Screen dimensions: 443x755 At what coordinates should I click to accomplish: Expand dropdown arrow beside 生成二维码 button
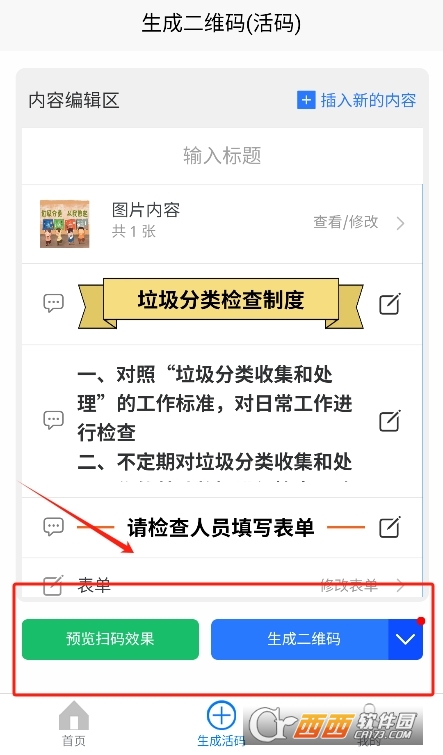(405, 639)
